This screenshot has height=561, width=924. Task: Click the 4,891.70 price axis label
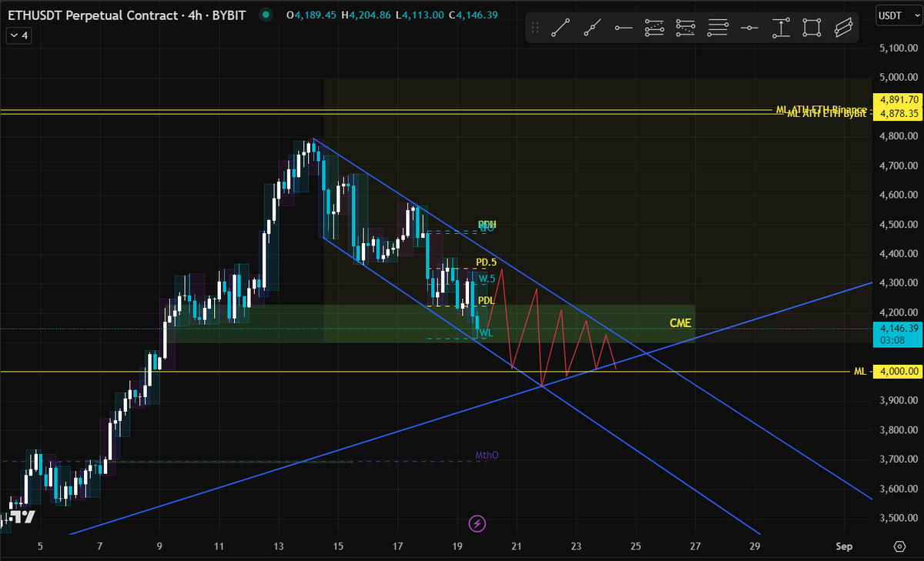(899, 99)
